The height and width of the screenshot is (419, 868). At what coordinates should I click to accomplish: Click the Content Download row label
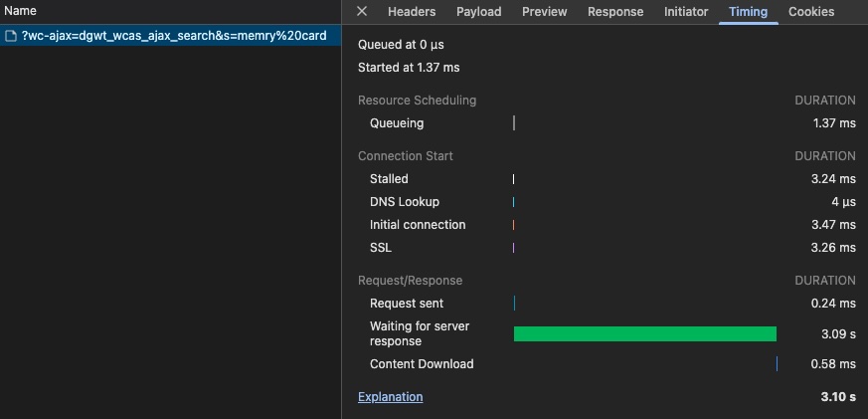tap(422, 364)
